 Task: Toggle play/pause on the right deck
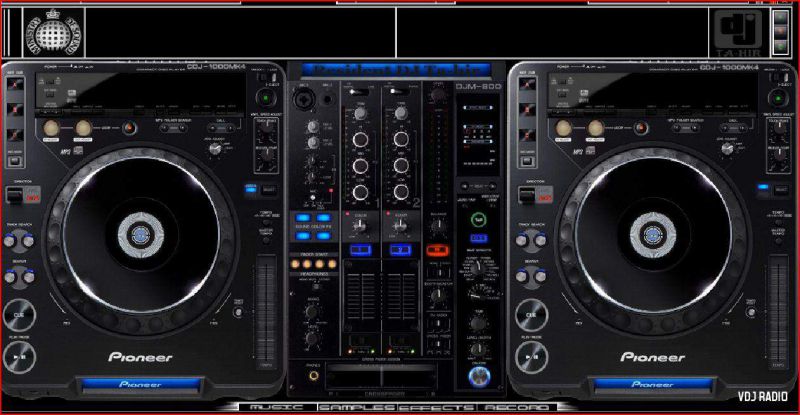(x=531, y=357)
